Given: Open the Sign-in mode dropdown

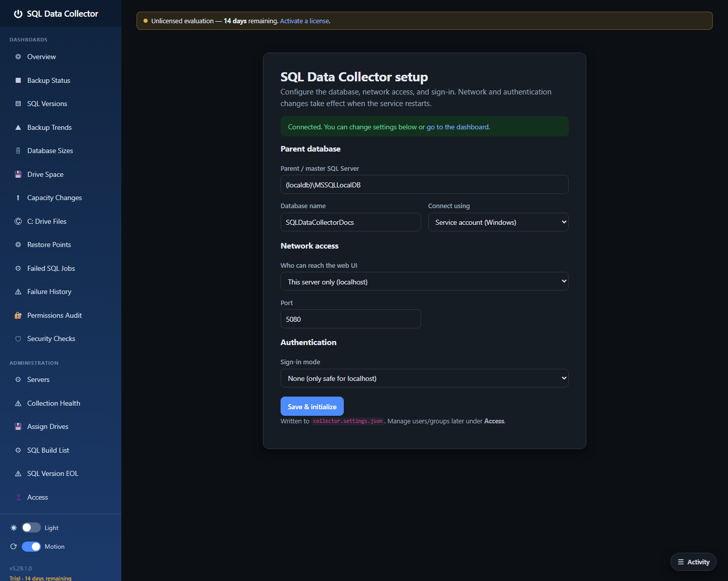Looking at the screenshot, I should [425, 378].
